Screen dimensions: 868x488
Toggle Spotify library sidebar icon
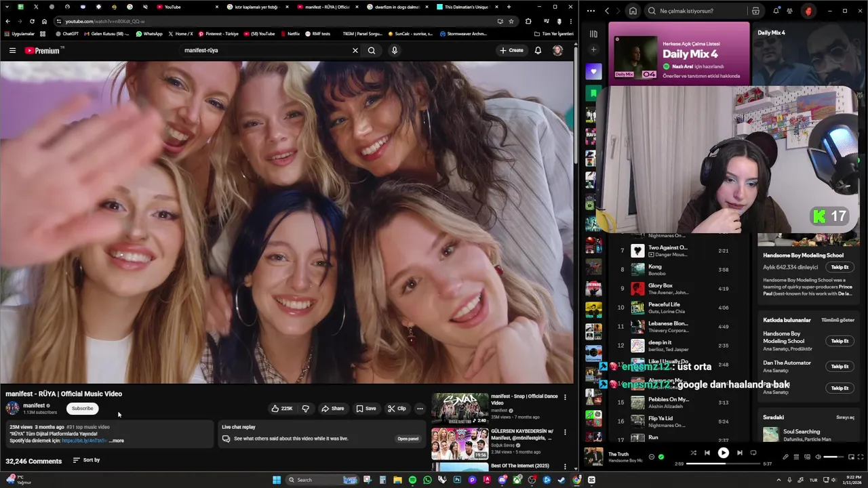[x=593, y=34]
